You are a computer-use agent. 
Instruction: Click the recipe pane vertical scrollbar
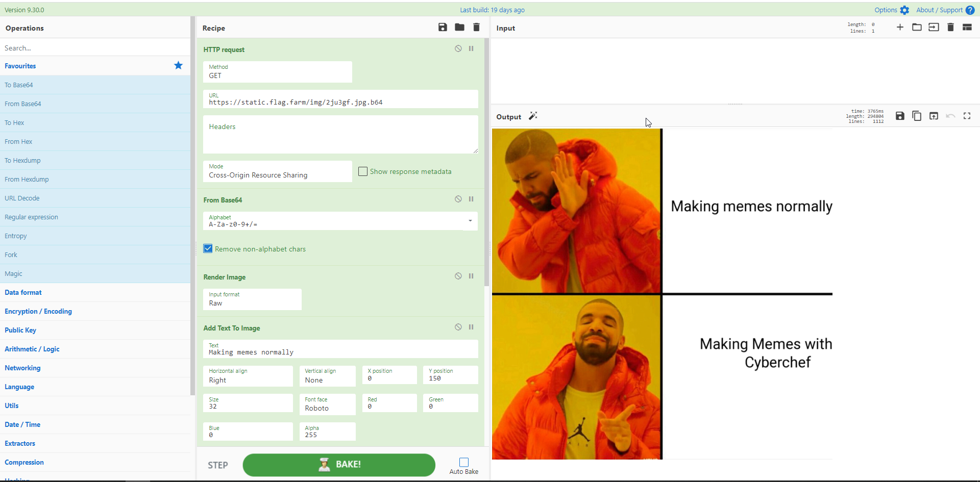pyautogui.click(x=486, y=162)
